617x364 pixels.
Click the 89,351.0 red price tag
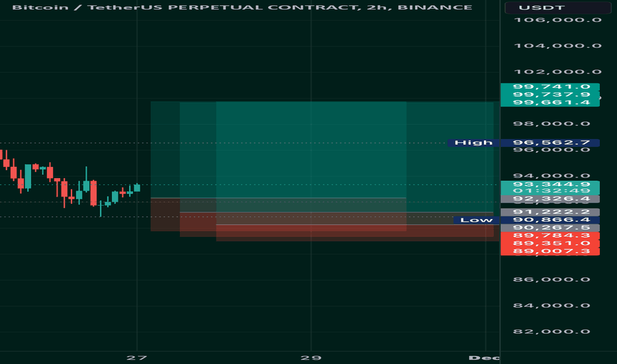tap(550, 243)
